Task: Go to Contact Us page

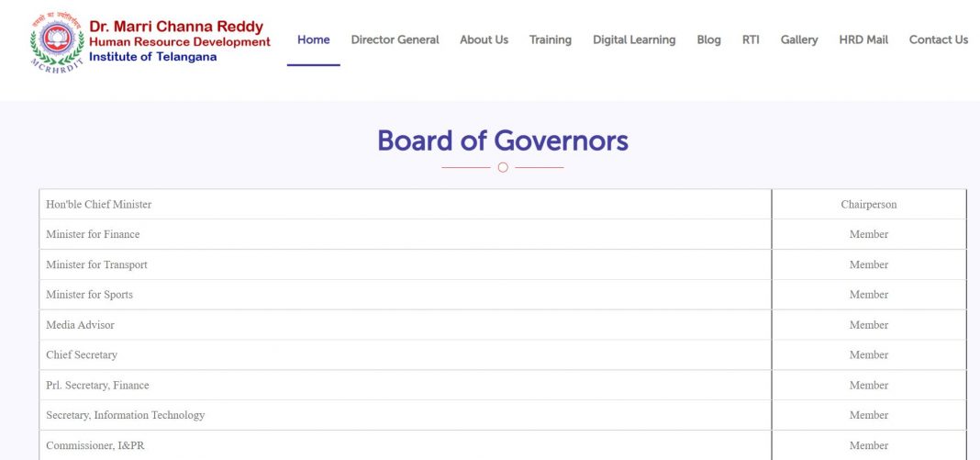Action: tap(938, 39)
